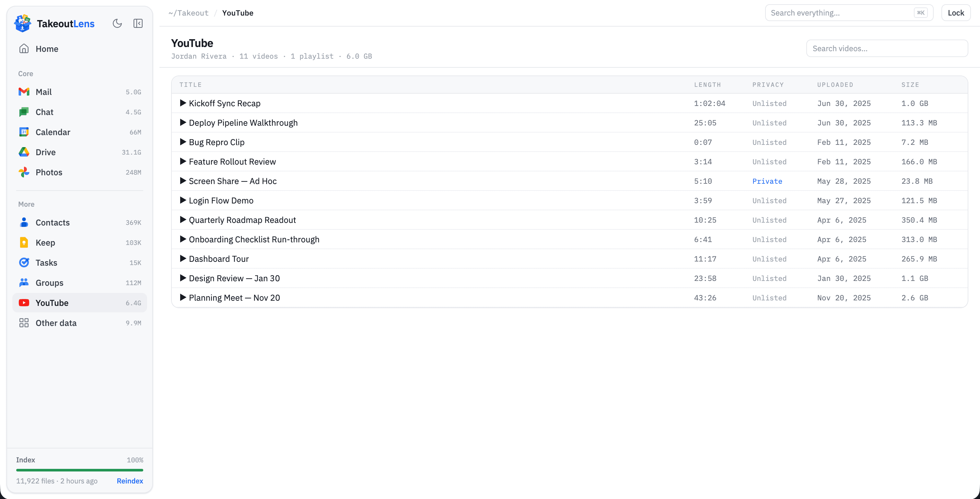
Task: Click the Private privacy label
Action: click(767, 181)
